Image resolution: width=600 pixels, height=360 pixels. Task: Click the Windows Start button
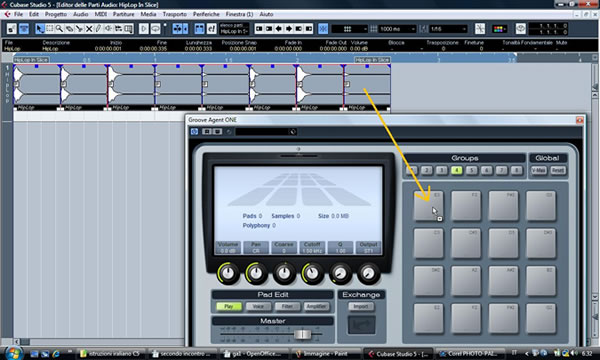point(13,353)
